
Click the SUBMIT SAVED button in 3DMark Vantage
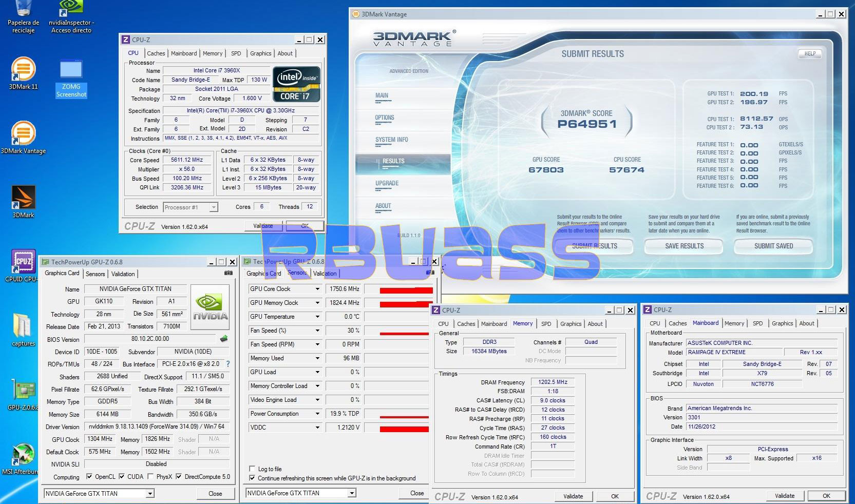(x=773, y=246)
